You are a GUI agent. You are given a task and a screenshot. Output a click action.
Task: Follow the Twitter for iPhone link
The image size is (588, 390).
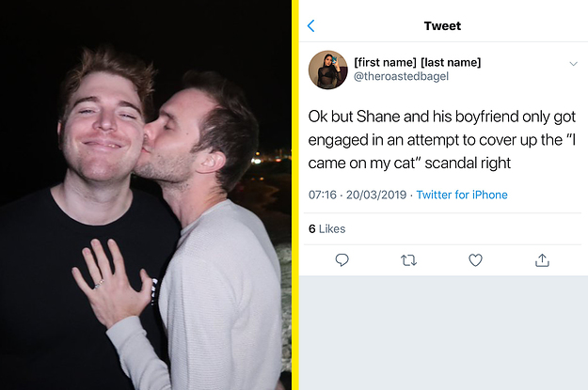pyautogui.click(x=461, y=195)
